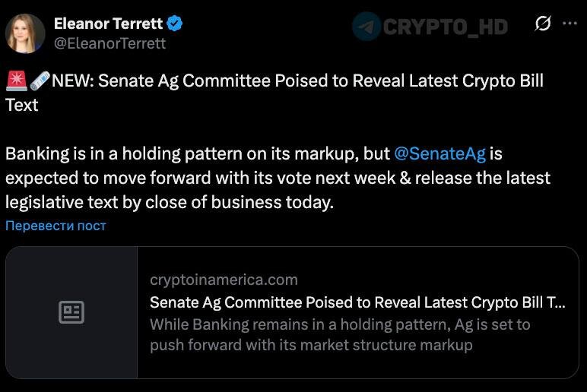This screenshot has width=587, height=392.
Task: Open the link card title about Senate Ag Committee
Action: (357, 302)
